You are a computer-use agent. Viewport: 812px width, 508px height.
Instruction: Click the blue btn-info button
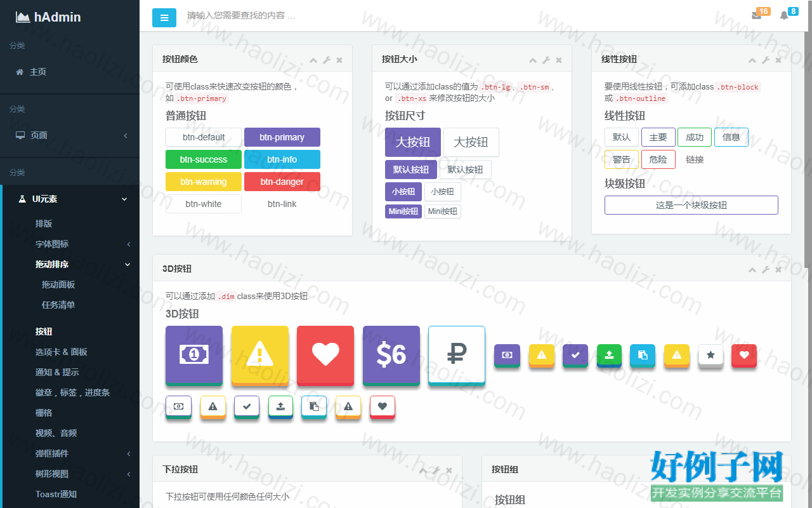(282, 159)
